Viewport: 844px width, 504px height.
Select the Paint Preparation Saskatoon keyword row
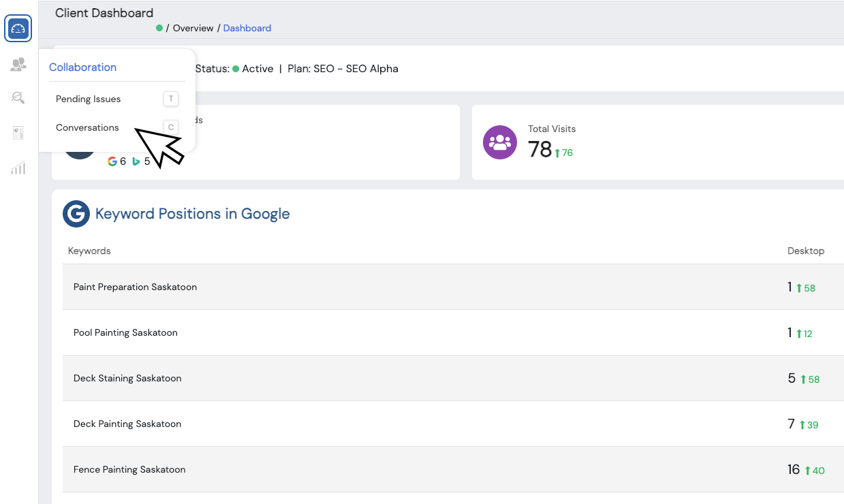coord(135,287)
